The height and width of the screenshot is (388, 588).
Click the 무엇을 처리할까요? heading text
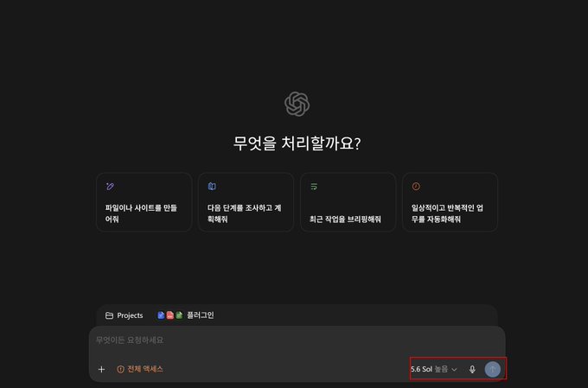[297, 143]
